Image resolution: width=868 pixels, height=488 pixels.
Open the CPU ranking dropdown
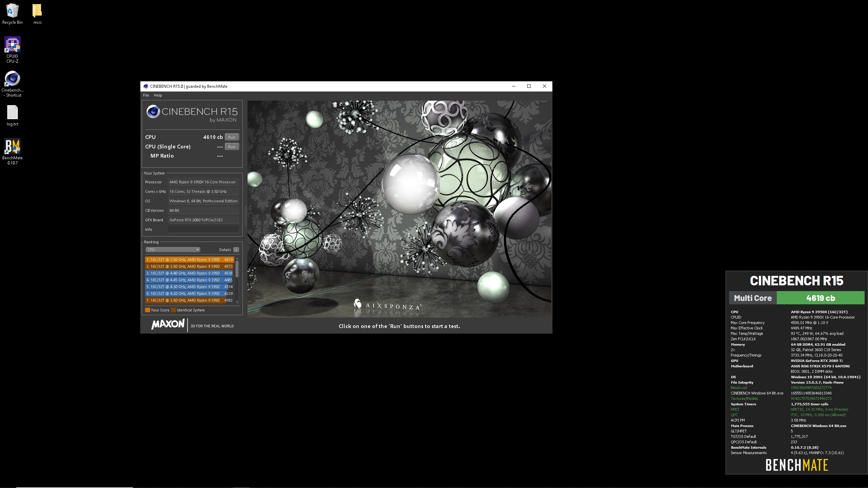point(173,250)
